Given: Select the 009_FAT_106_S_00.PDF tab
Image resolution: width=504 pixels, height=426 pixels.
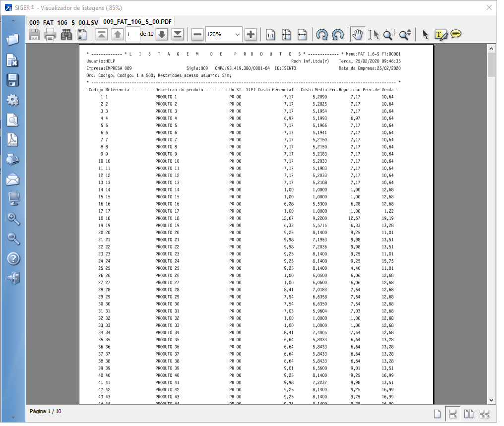Looking at the screenshot, I should [x=137, y=22].
